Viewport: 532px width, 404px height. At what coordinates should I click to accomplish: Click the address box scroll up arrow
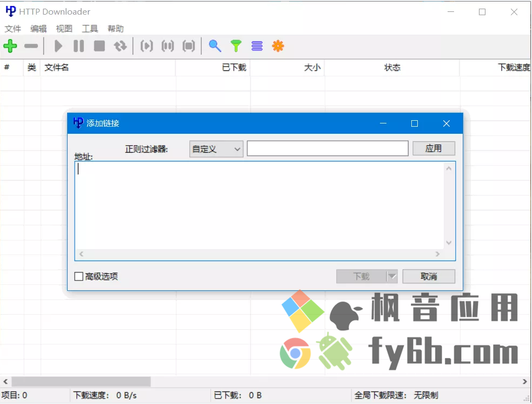tap(449, 168)
